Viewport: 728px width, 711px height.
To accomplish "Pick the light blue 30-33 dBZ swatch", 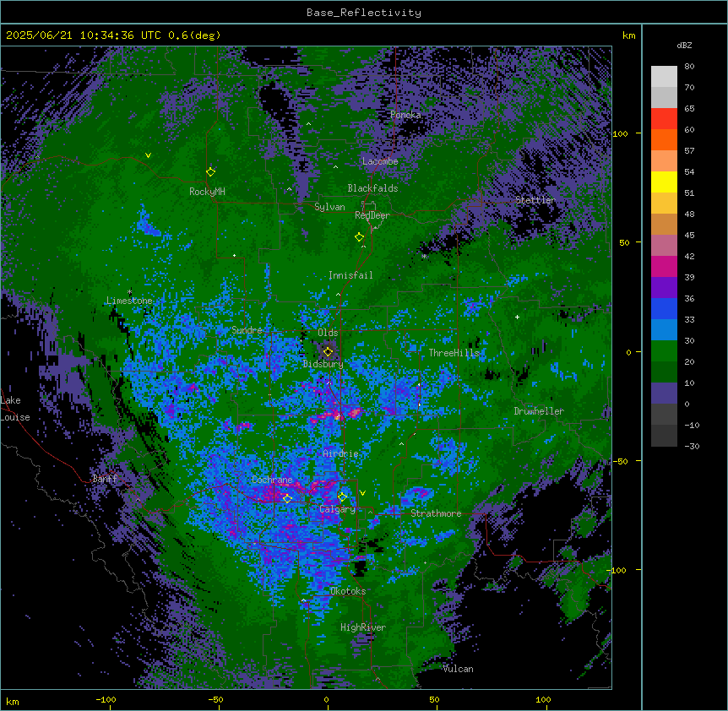I will point(664,330).
